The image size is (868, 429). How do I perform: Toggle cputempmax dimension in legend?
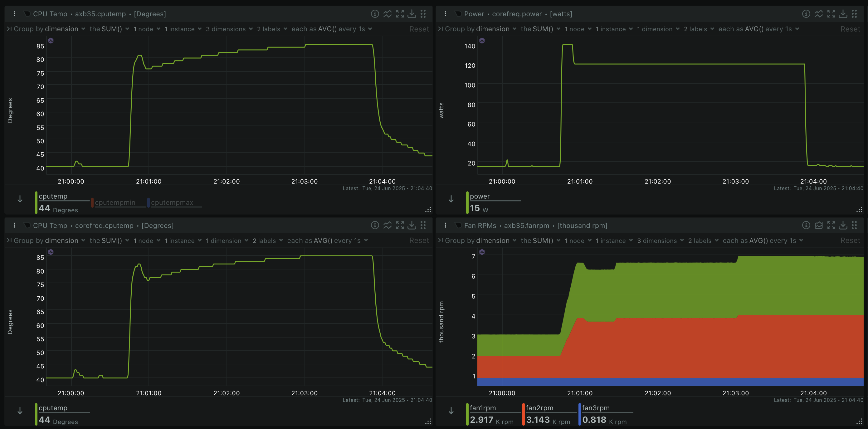pyautogui.click(x=172, y=202)
